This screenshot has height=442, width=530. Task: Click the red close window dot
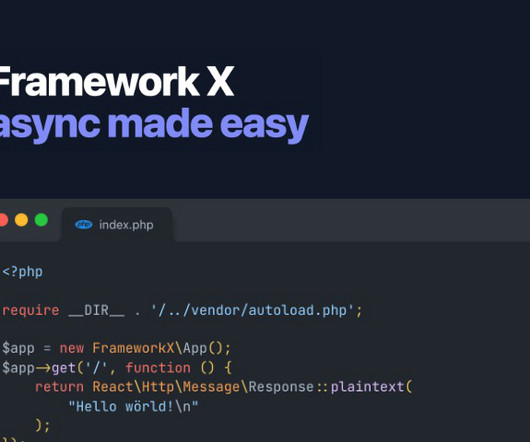[3, 220]
